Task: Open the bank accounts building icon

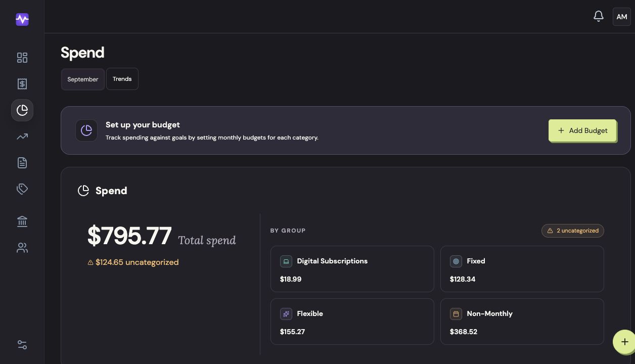Action: point(22,221)
